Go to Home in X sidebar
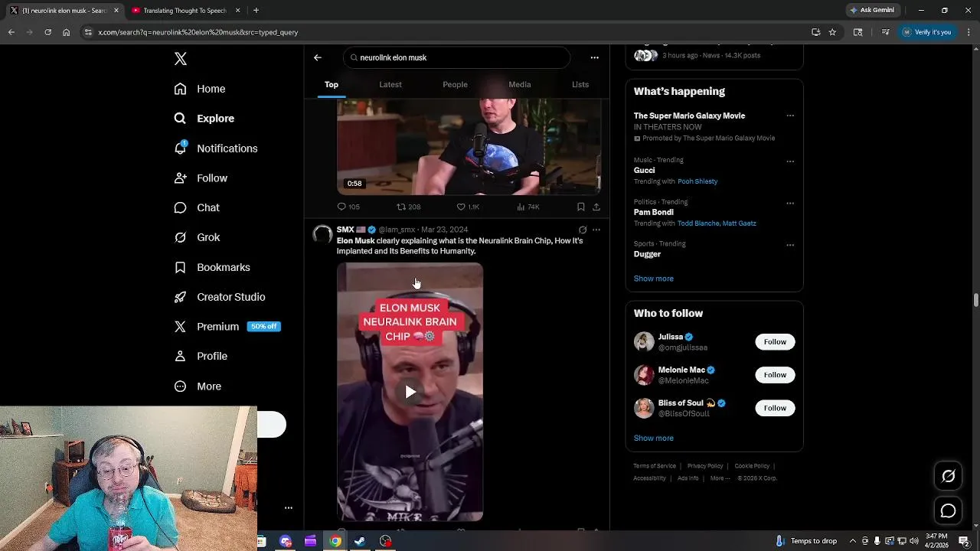This screenshot has height=551, width=980. point(200,89)
